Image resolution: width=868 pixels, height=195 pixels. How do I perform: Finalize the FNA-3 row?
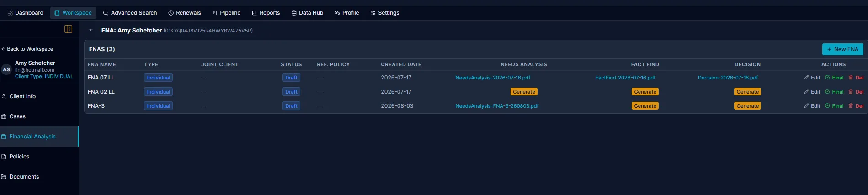point(834,106)
